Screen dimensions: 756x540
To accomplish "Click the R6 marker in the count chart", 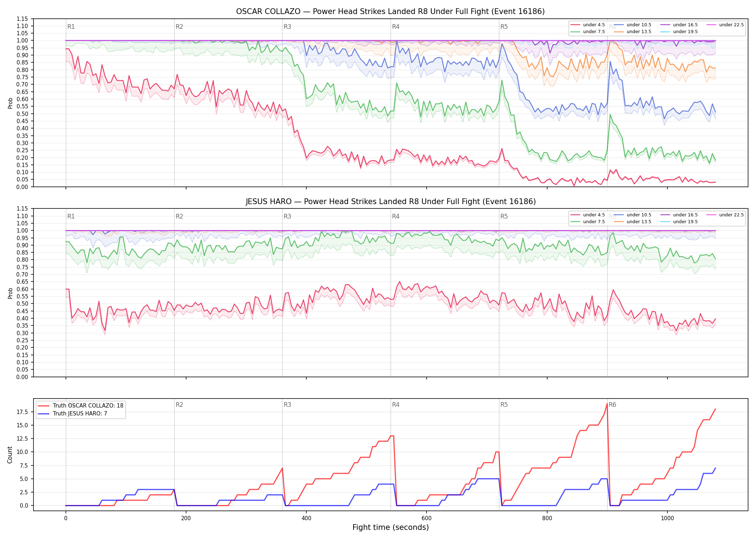I will click(612, 405).
